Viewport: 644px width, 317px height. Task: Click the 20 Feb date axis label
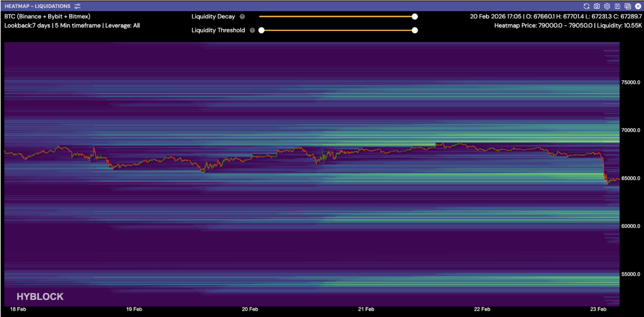tap(250, 309)
